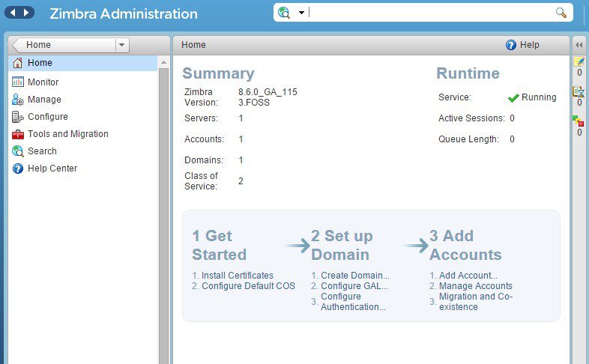Click the 1 Get Started heading
Screen dimensions: 589x364
pyautogui.click(x=220, y=245)
